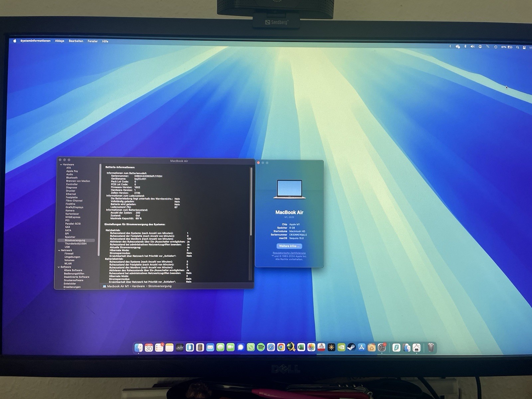Viewport: 532px width, 399px height.
Task: Collapse the Netzwerk section in sidebar
Action: click(x=59, y=250)
